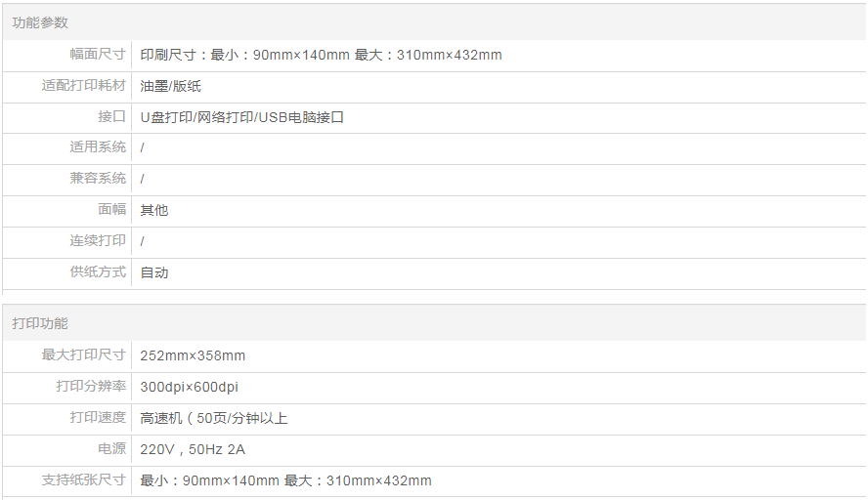This screenshot has width=868, height=500.
Task: Click the 220V，50Hz 2A power value
Action: click(x=193, y=449)
